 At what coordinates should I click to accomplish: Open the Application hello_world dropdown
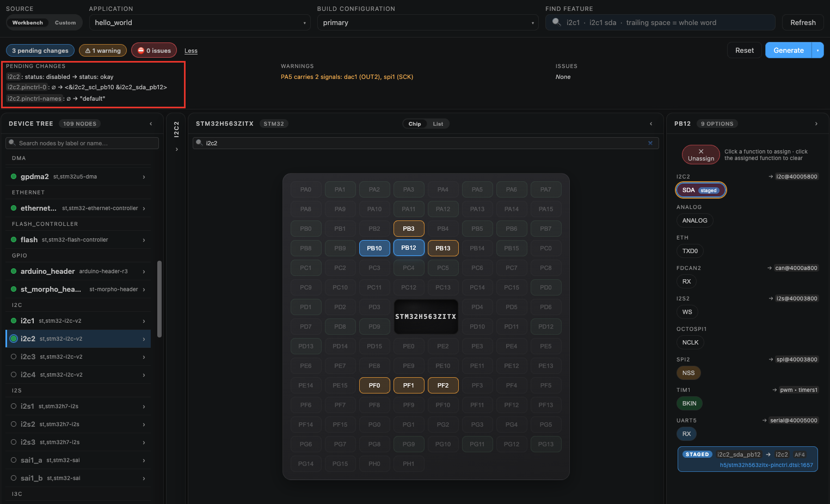click(x=200, y=23)
